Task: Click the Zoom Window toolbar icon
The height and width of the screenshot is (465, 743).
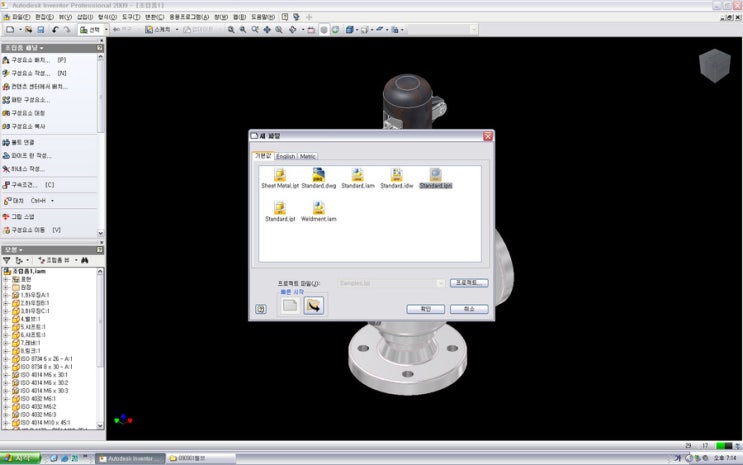Action: [243, 30]
